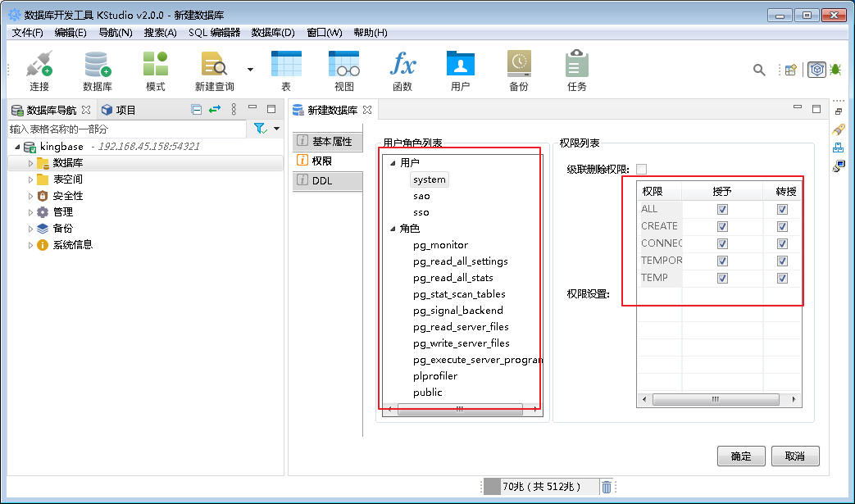The image size is (855, 504).
Task: Open the dropdown arrow beside 新建查询
Action: [x=251, y=70]
